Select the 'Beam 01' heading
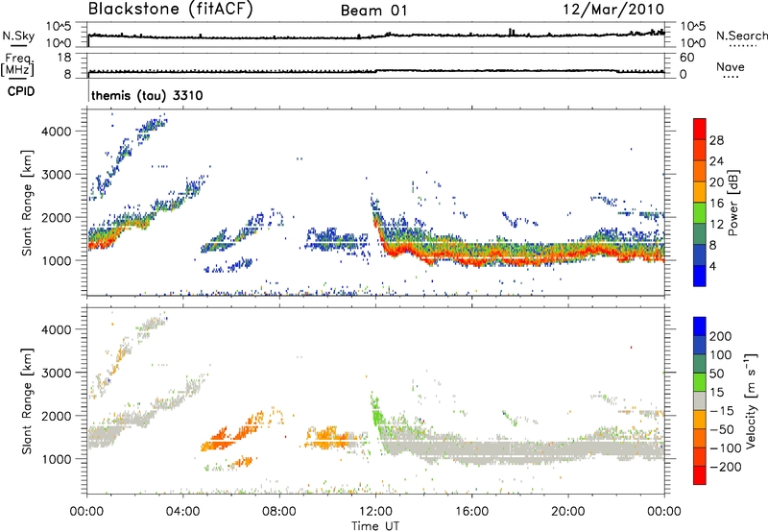Viewport: 768px width, 532px height. click(373, 11)
